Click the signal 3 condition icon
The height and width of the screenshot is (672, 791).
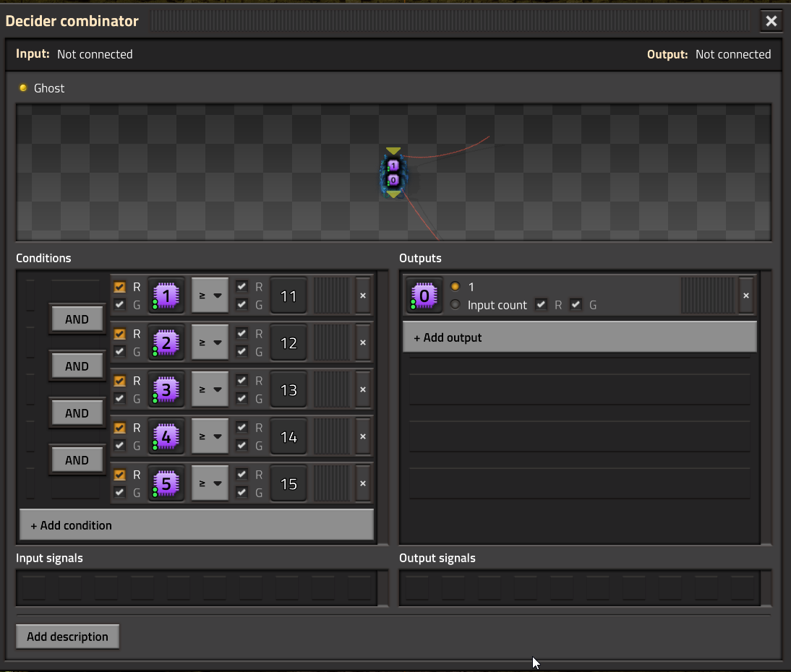pyautogui.click(x=166, y=389)
